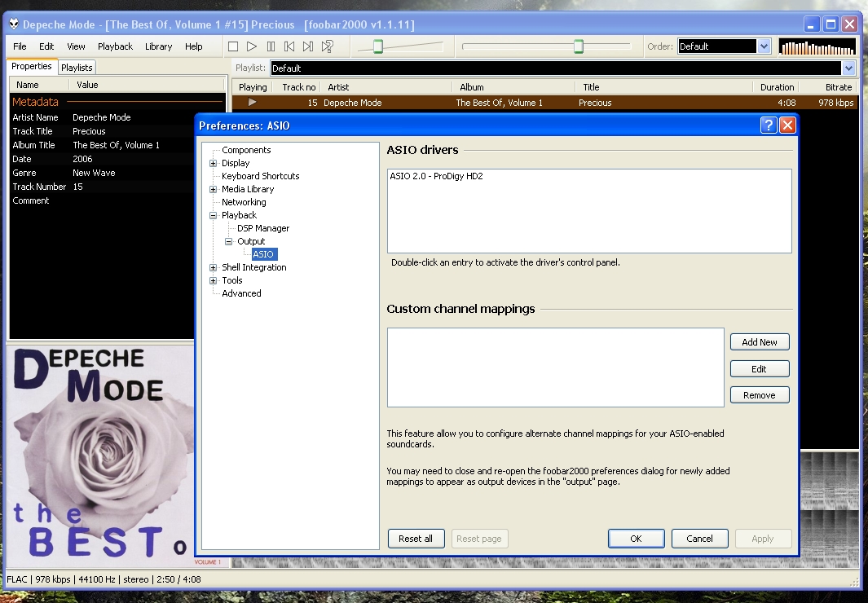Sort playlist by the Duration column header
The image size is (868, 603).
coord(777,87)
